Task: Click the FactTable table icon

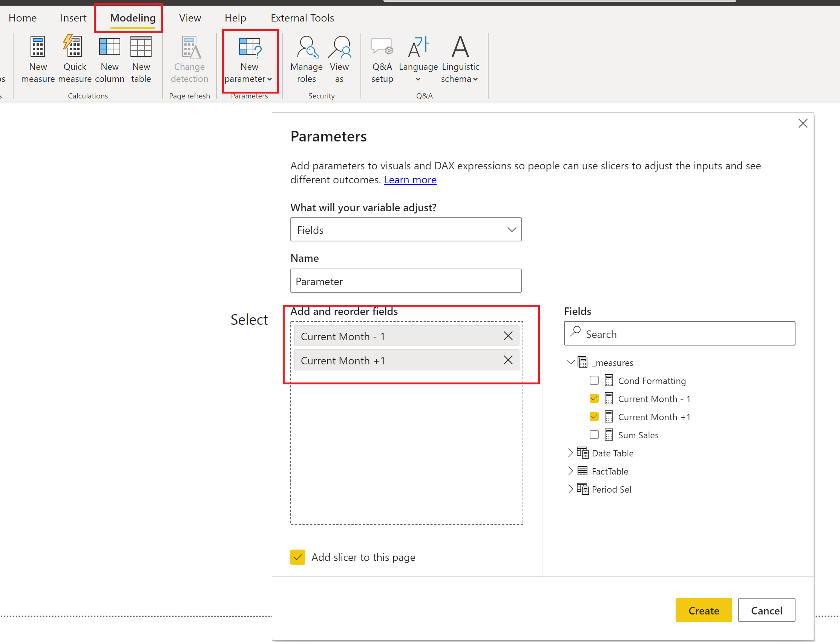Action: pyautogui.click(x=582, y=470)
